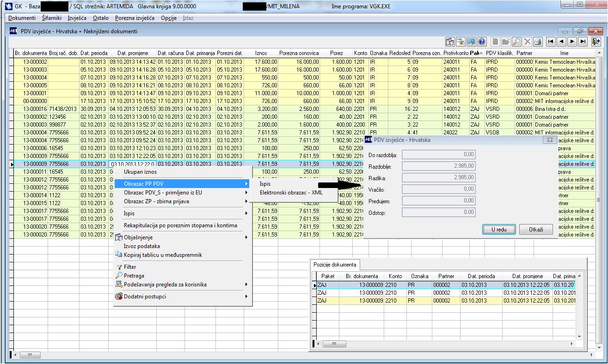Click the printer toolbar icon
Screen dimensions: 608x364
pos(537,42)
